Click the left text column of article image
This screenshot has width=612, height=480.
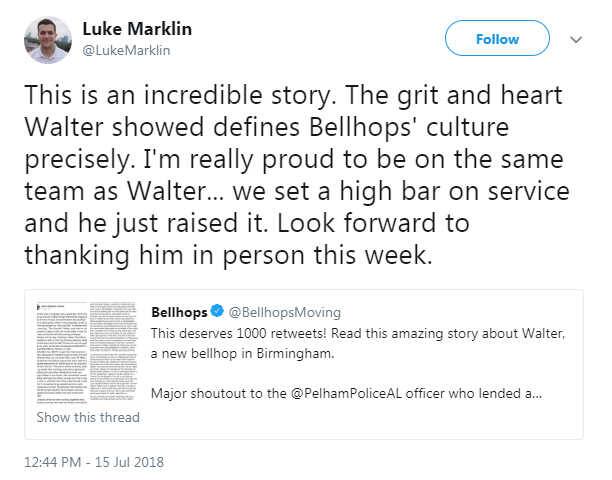click(62, 352)
